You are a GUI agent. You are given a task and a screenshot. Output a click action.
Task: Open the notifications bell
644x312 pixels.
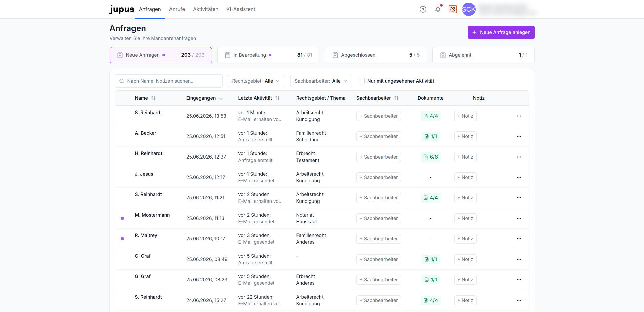(x=438, y=9)
